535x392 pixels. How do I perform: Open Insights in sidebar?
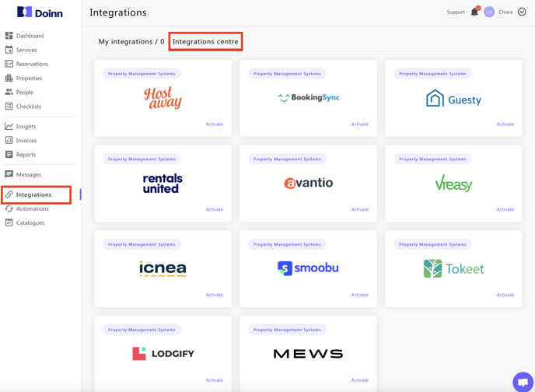(x=26, y=126)
